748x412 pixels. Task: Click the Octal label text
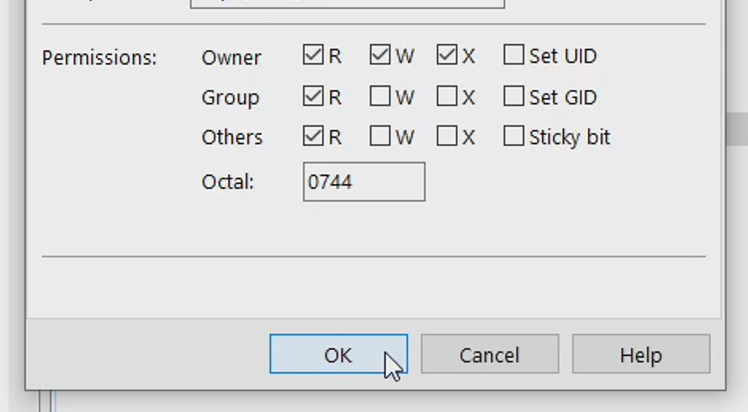[x=228, y=182]
